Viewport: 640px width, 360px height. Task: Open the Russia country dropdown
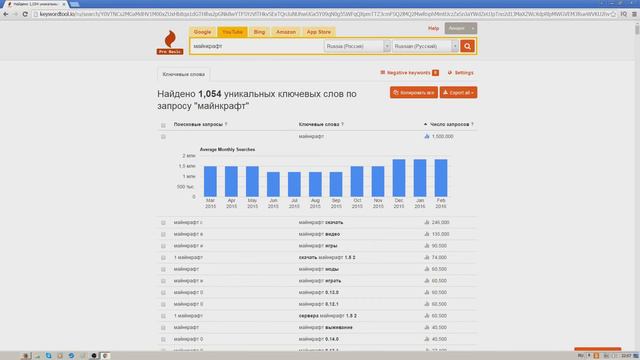click(x=357, y=46)
